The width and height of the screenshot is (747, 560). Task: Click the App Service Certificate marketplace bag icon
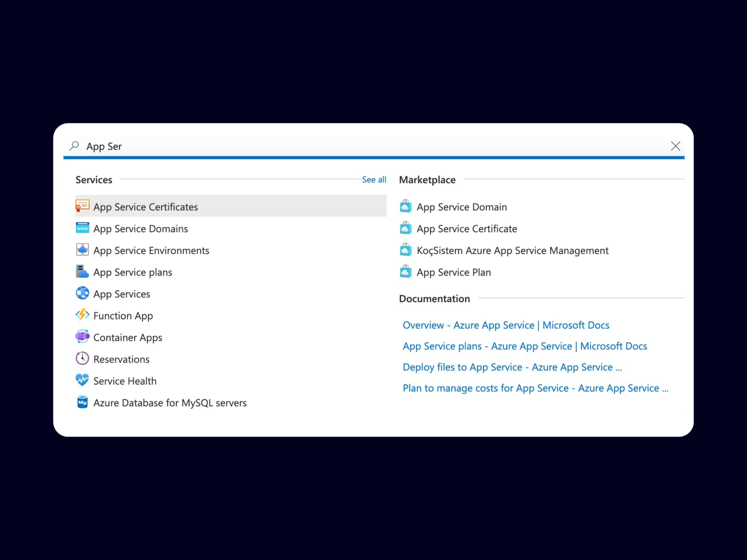point(406,228)
